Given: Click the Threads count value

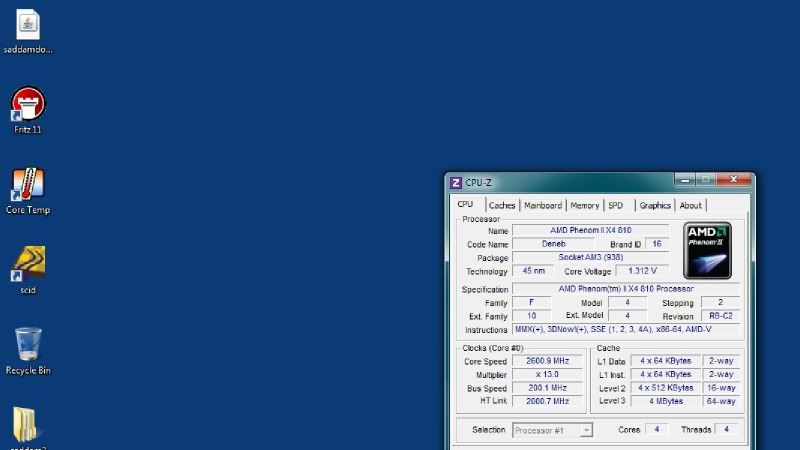Looking at the screenshot, I should pos(727,430).
